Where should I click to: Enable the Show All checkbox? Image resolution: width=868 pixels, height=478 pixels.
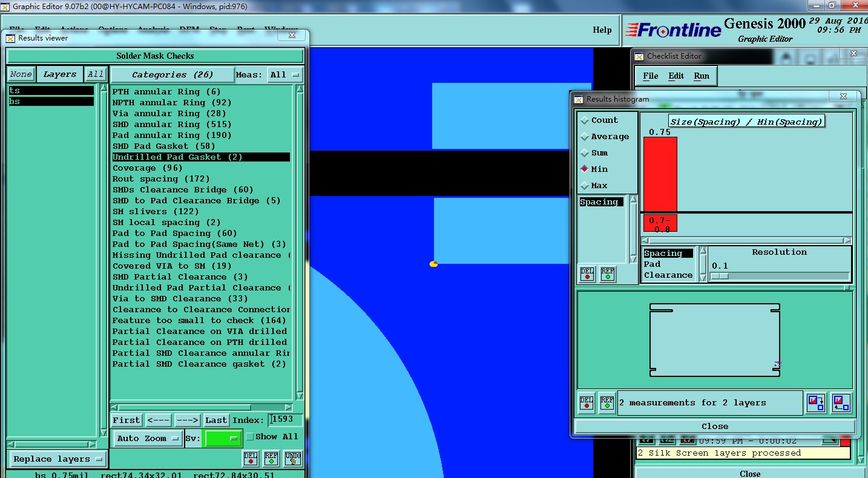[x=250, y=437]
